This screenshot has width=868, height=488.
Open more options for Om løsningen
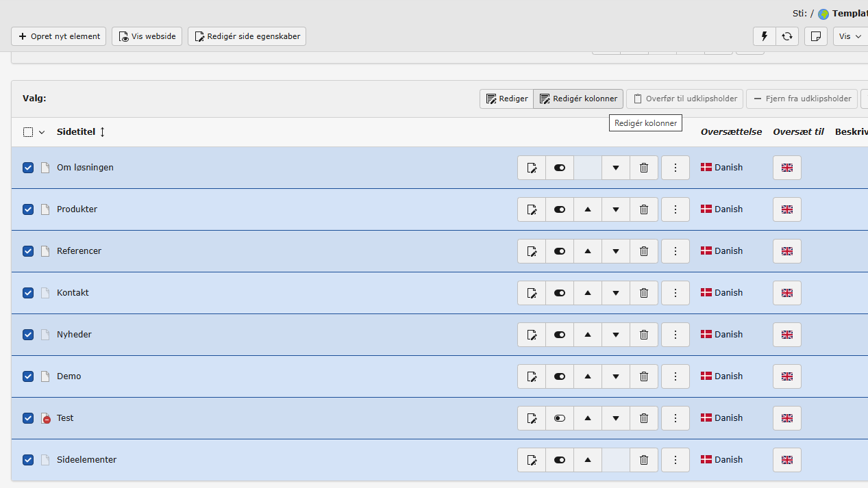pyautogui.click(x=675, y=168)
